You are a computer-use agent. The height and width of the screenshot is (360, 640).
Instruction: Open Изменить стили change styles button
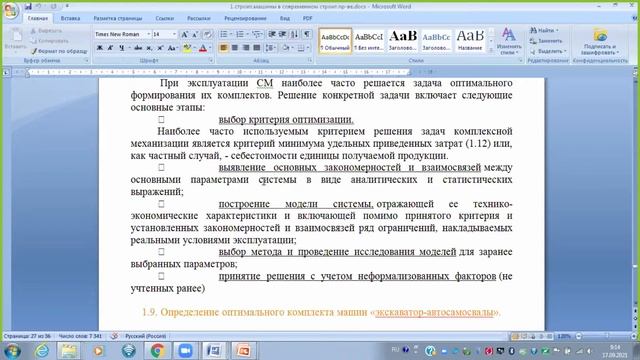point(509,41)
